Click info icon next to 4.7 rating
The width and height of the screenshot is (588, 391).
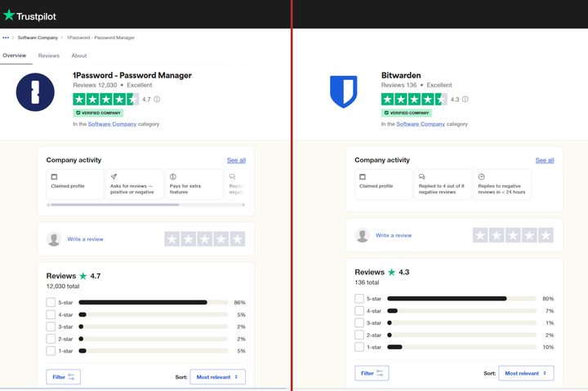[x=157, y=100]
